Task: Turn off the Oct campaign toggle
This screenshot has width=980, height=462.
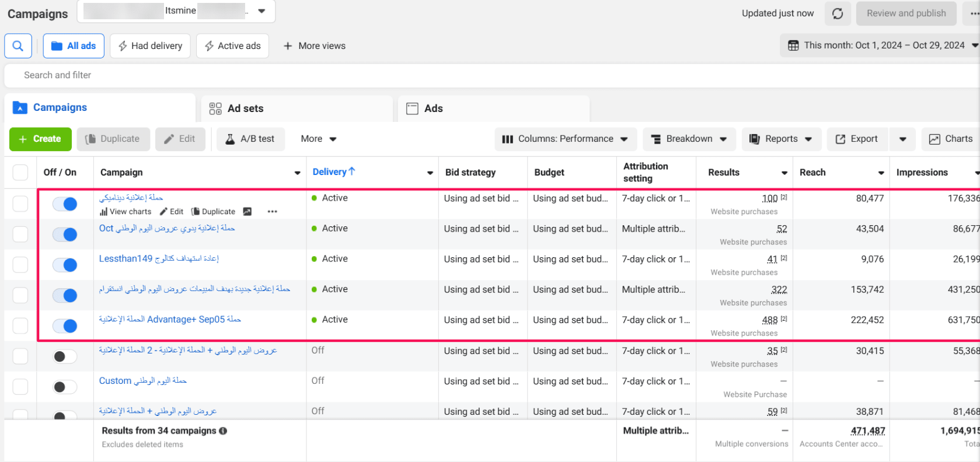Action: click(65, 235)
